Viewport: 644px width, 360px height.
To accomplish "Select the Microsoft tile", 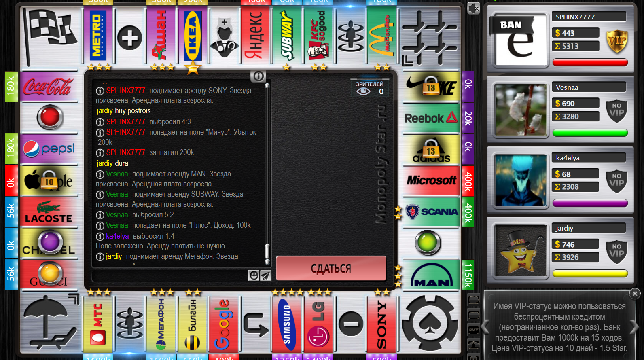I will coord(432,181).
